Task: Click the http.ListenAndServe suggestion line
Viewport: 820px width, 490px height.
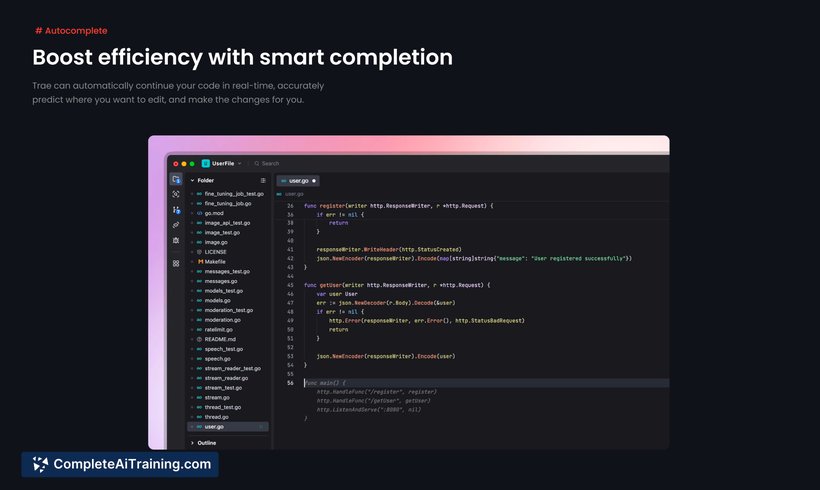Action: (x=369, y=409)
